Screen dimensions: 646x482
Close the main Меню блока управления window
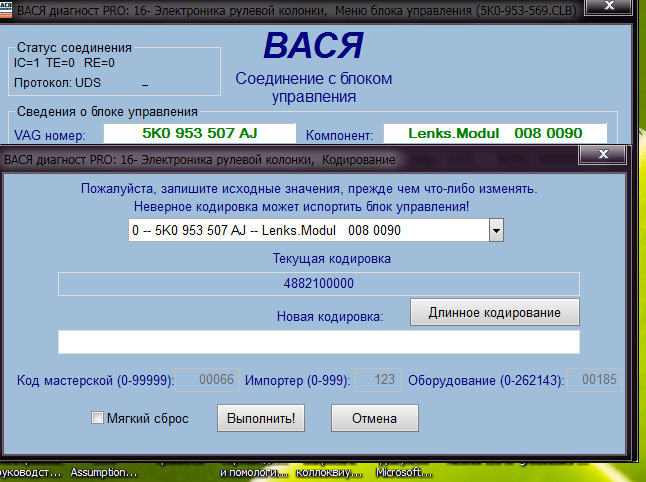point(609,6)
